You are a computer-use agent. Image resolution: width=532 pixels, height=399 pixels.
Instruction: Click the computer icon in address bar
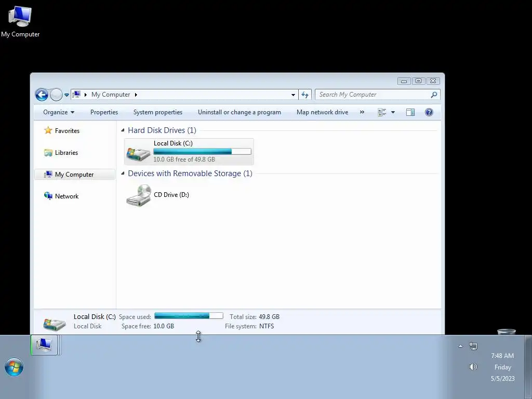[77, 95]
